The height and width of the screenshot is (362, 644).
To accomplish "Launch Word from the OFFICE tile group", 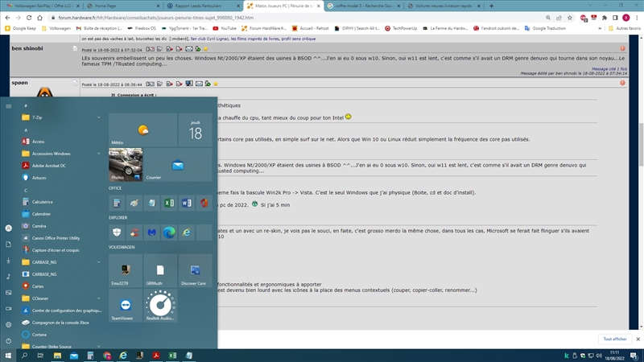I will point(187,203).
